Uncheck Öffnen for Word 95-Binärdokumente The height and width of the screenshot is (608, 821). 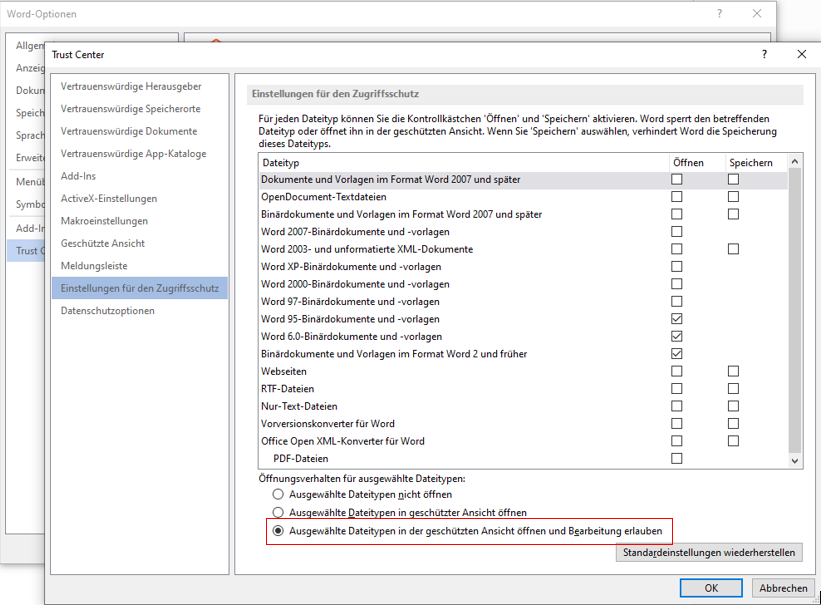pos(677,319)
